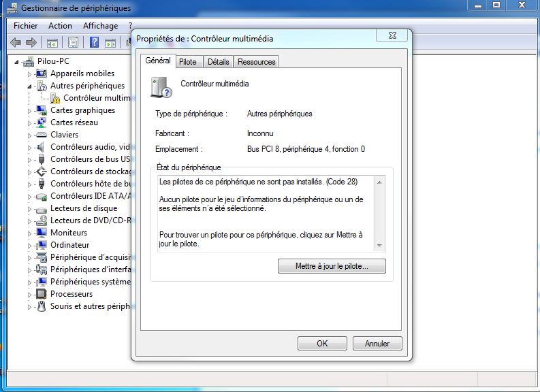Click the Processeurs chip icon

click(x=42, y=294)
